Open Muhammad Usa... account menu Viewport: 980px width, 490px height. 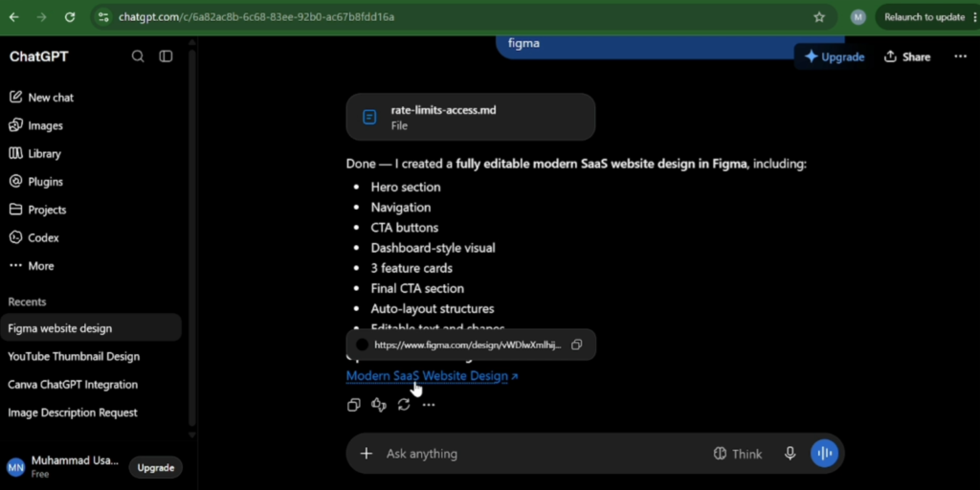pos(62,467)
